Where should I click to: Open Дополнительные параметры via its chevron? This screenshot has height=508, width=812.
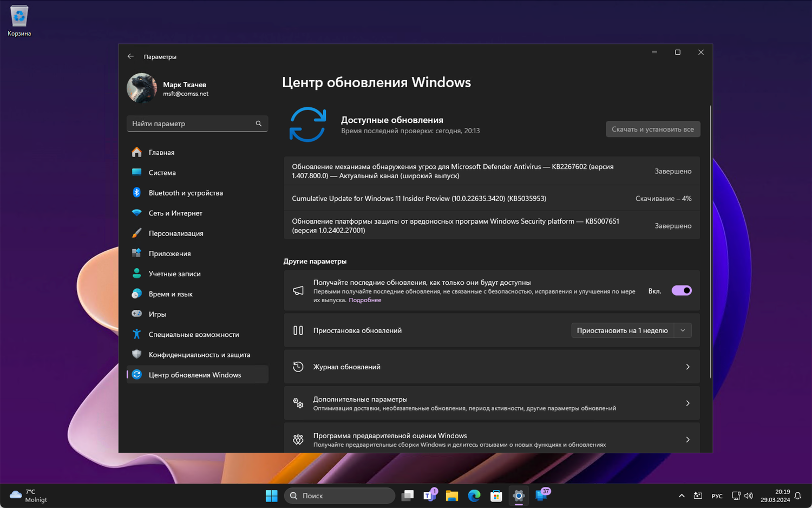(x=687, y=403)
